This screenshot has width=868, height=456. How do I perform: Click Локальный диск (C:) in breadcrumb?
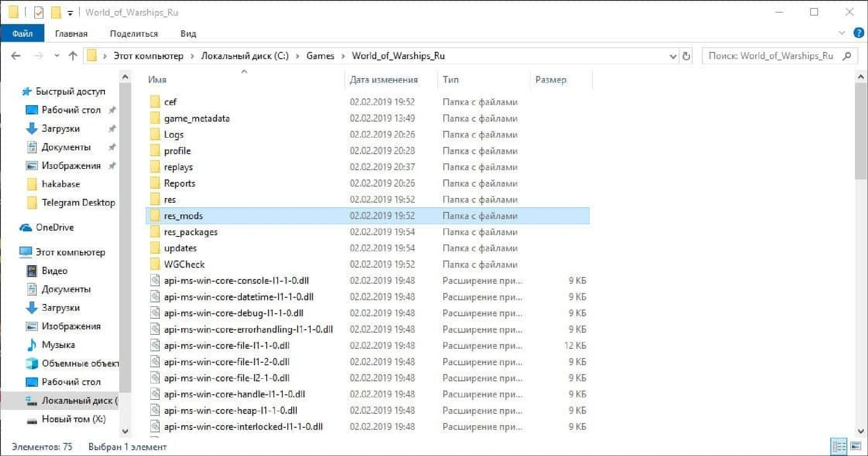(x=245, y=56)
